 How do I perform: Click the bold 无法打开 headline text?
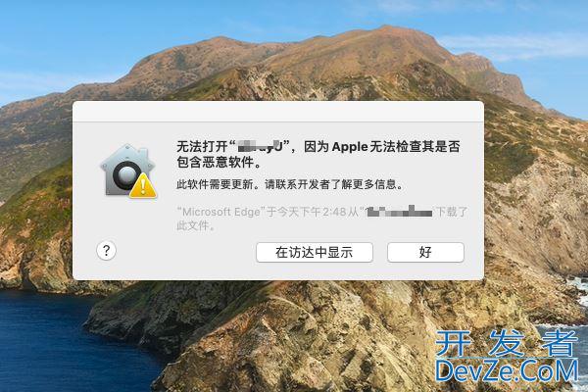tap(202, 146)
